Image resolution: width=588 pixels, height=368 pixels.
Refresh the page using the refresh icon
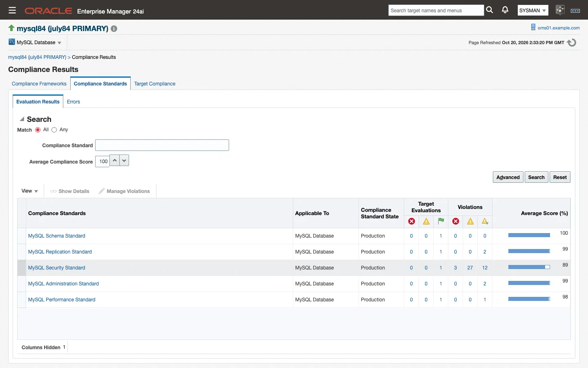click(572, 43)
